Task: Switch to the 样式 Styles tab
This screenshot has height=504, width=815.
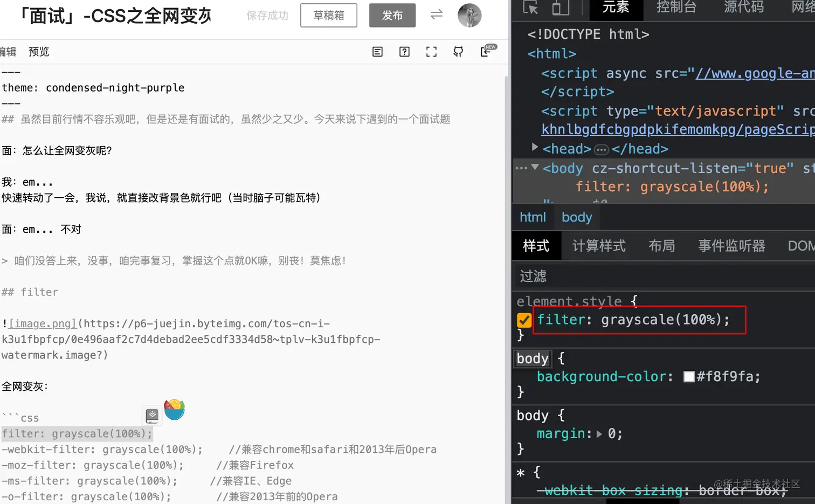Action: (x=536, y=246)
